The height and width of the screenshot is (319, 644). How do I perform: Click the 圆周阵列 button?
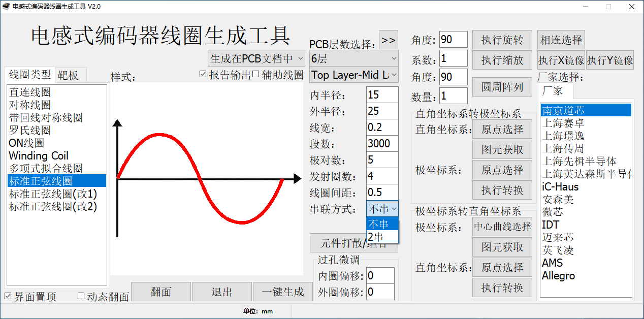click(502, 87)
